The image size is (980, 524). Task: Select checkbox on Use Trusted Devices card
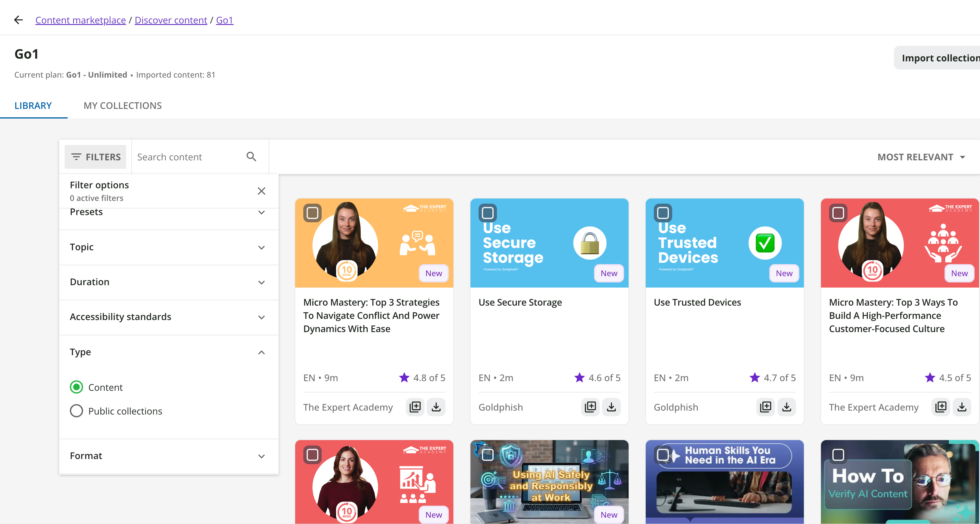(x=663, y=213)
